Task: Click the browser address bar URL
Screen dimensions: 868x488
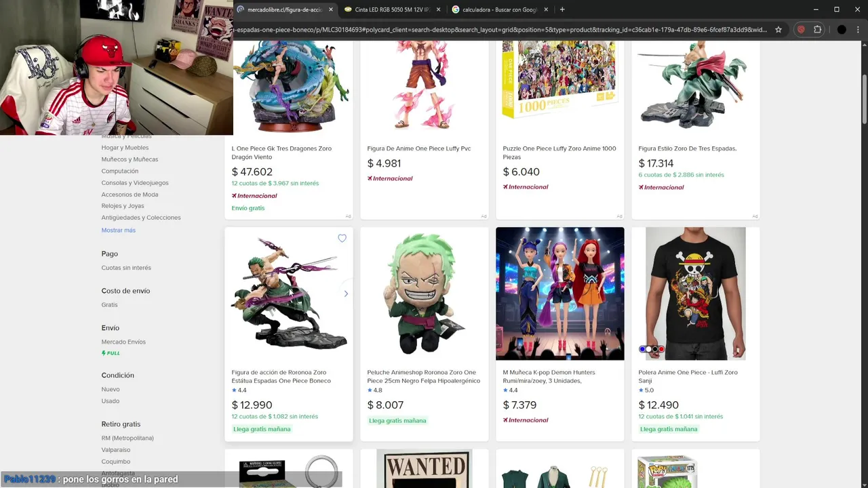Action: pyautogui.click(x=500, y=30)
